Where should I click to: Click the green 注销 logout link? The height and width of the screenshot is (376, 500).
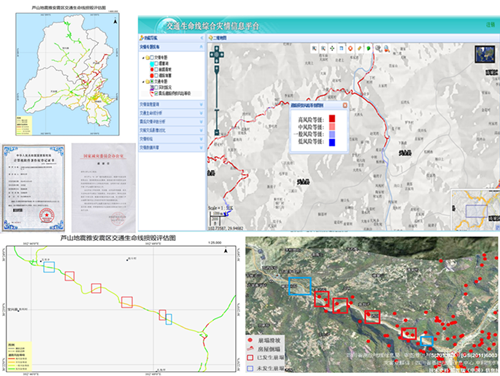(x=490, y=25)
